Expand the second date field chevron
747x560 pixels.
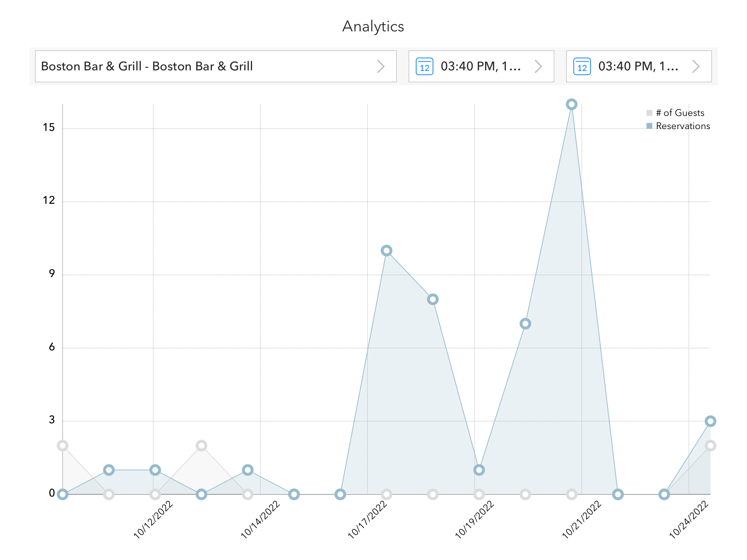pyautogui.click(x=696, y=66)
